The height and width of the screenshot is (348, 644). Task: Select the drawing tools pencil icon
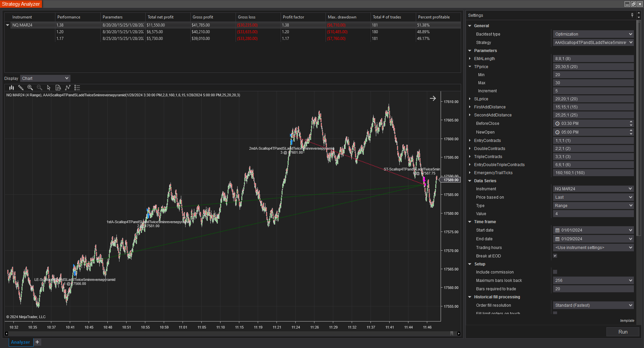click(21, 88)
